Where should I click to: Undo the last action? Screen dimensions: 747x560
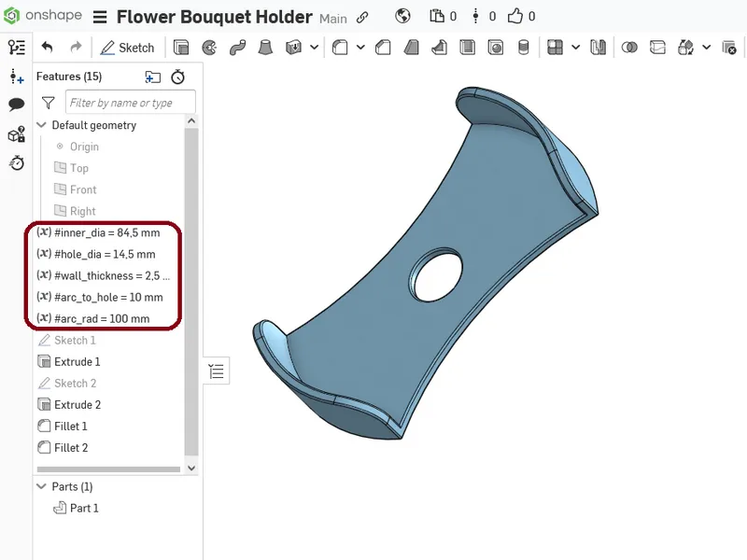[47, 48]
